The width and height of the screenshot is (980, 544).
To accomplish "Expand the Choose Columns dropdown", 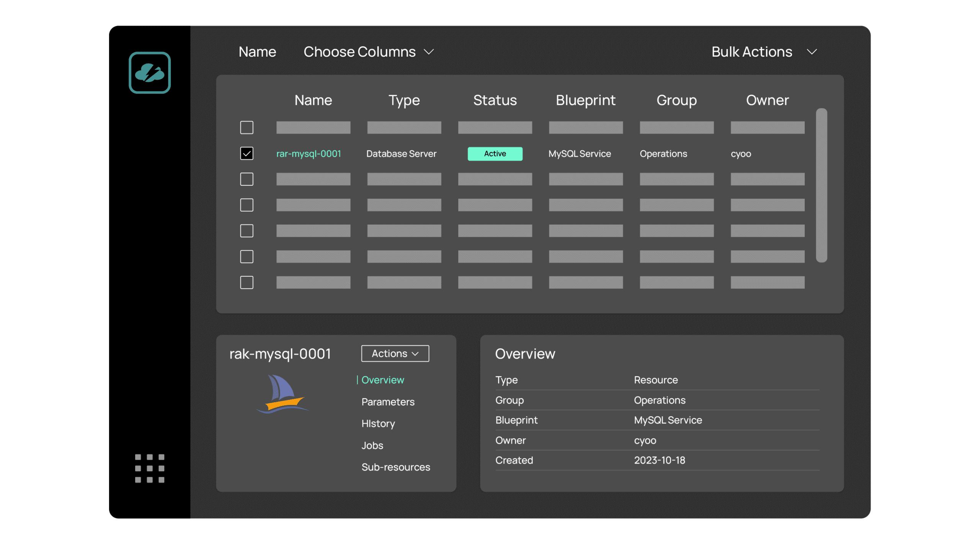I will [x=369, y=51].
